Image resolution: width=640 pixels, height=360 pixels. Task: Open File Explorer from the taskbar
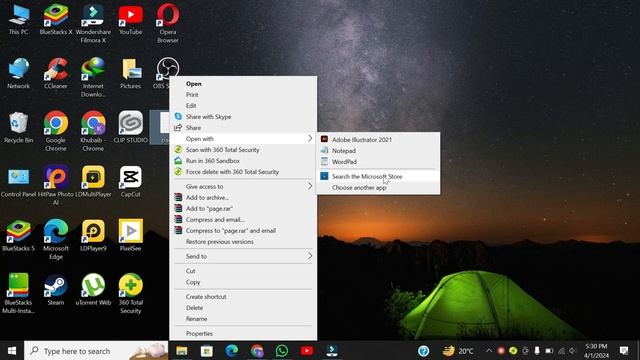click(x=182, y=351)
